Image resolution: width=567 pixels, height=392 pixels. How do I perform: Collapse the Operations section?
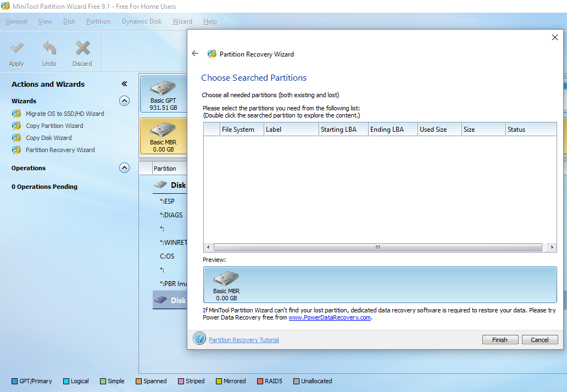pos(124,168)
